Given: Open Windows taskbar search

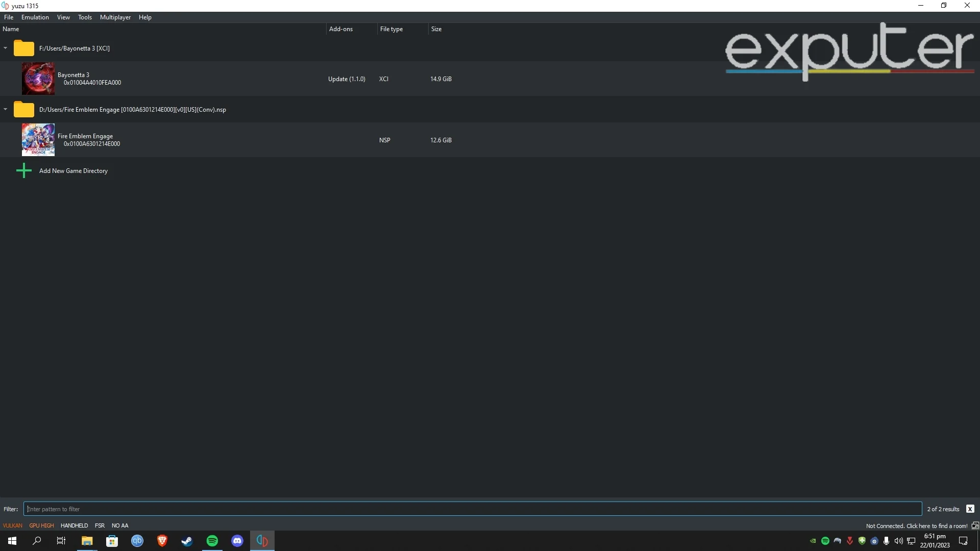Looking at the screenshot, I should tap(37, 541).
